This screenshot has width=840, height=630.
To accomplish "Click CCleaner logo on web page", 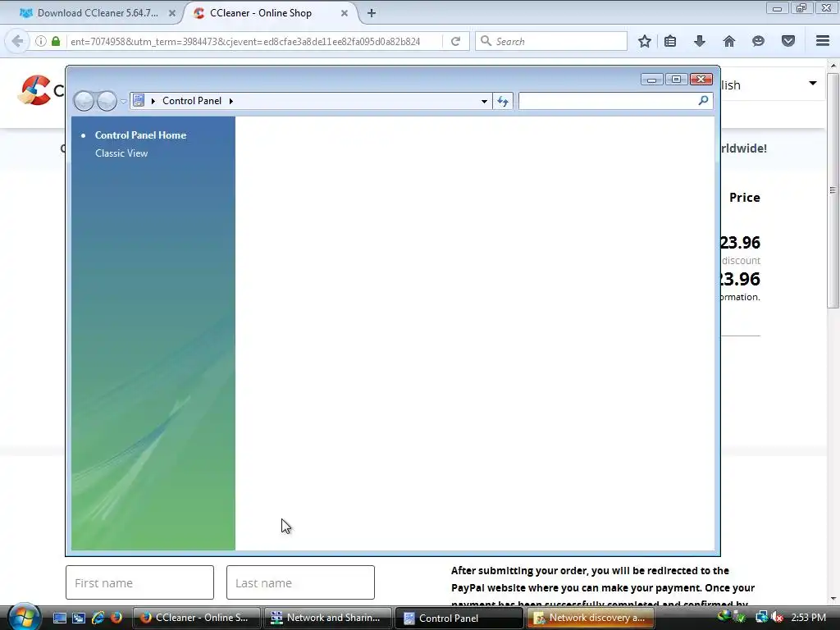I will (39, 90).
